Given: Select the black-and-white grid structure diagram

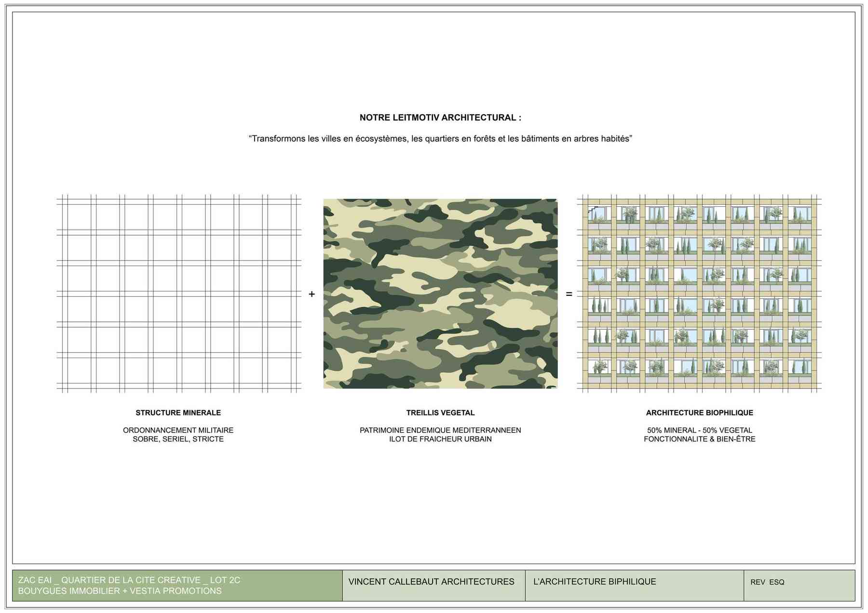Looking at the screenshot, I should [x=179, y=293].
